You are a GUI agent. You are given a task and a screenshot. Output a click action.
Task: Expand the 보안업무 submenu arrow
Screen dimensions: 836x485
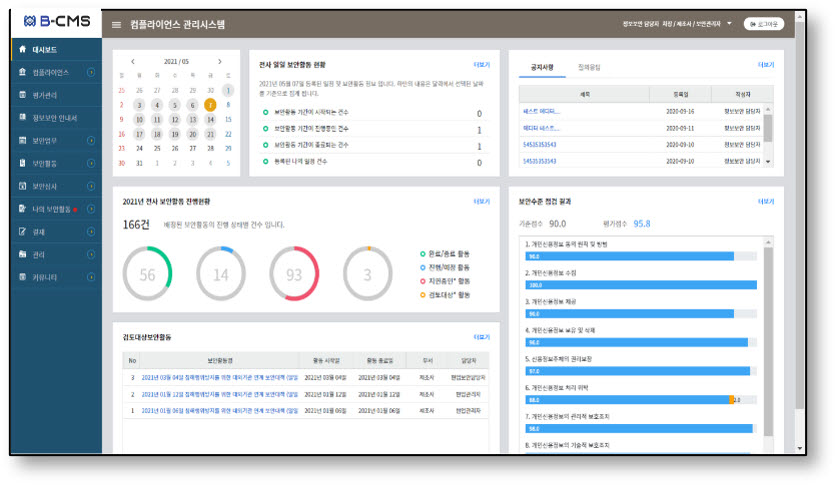(x=91, y=140)
